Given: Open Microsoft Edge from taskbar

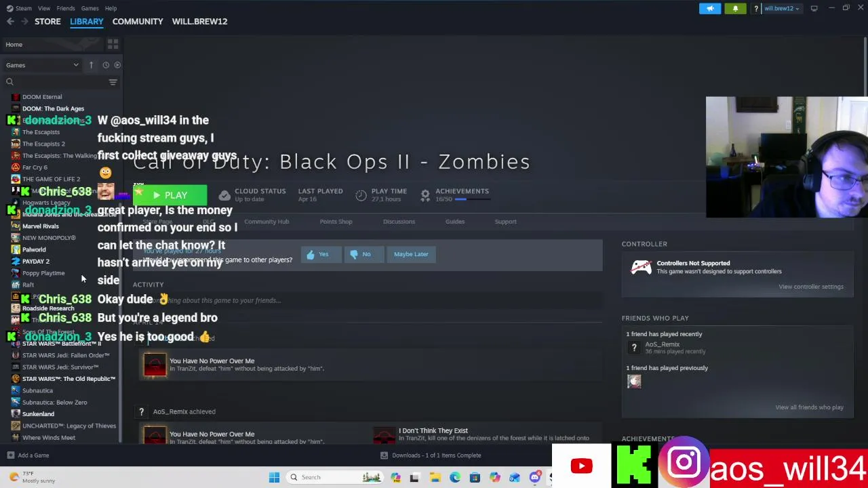Looking at the screenshot, I should point(455,477).
